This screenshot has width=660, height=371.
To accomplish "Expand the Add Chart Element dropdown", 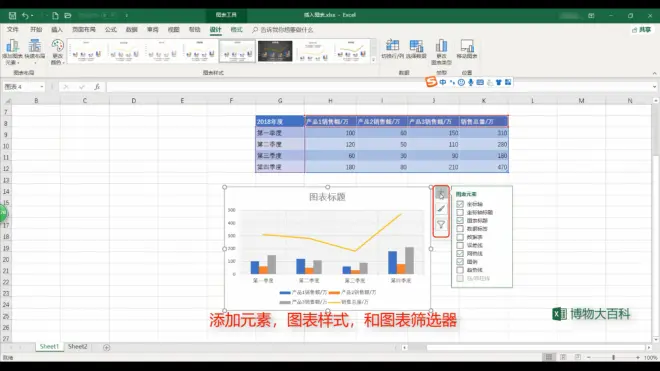I will pos(12,51).
